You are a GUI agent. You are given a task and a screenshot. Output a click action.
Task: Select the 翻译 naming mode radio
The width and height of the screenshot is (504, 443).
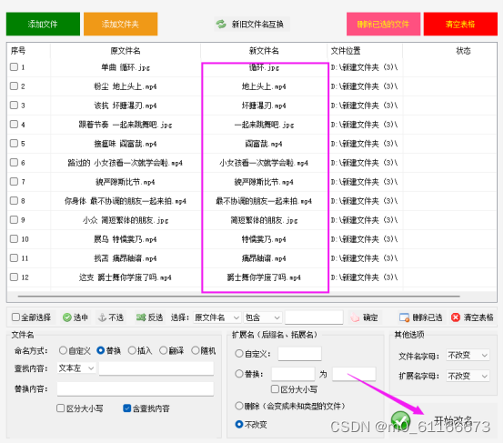tap(163, 350)
